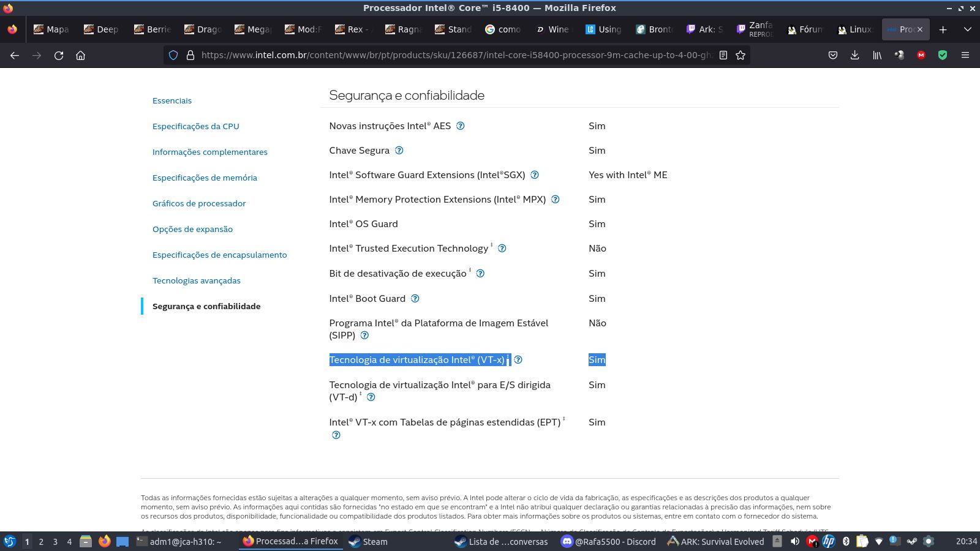Reload the current Intel page
Image resolution: width=980 pixels, height=551 pixels.
pos(59,55)
